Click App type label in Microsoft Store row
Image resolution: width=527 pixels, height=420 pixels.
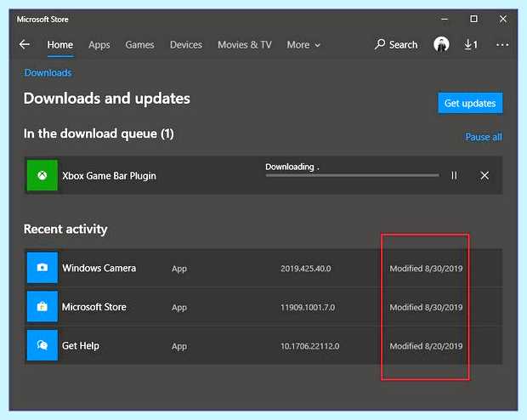pyautogui.click(x=179, y=308)
